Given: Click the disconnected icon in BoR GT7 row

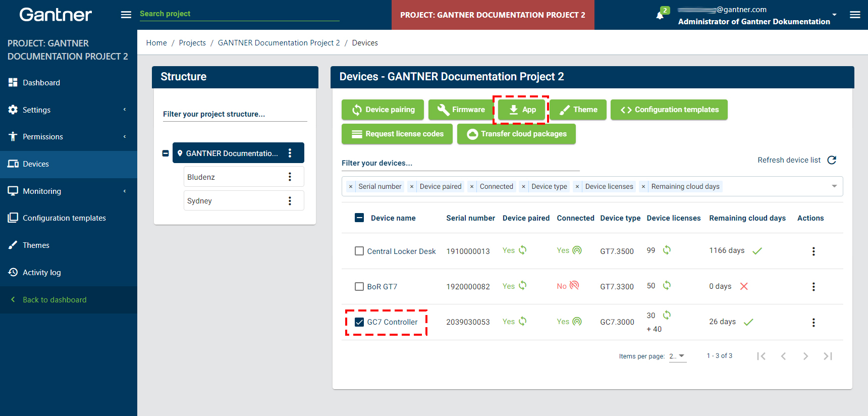Looking at the screenshot, I should tap(574, 285).
